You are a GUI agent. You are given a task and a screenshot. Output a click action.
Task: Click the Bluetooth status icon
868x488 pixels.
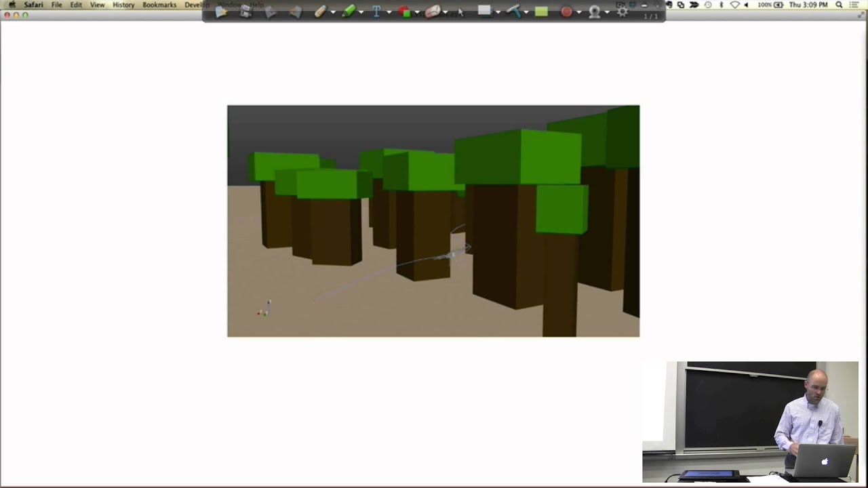pyautogui.click(x=721, y=5)
